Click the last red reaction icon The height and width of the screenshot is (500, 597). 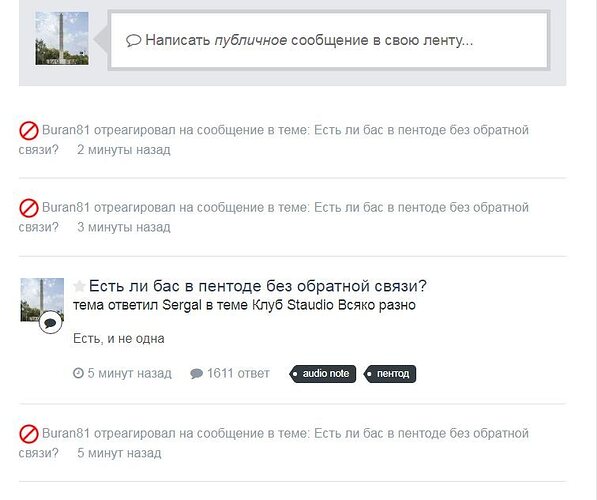29,434
